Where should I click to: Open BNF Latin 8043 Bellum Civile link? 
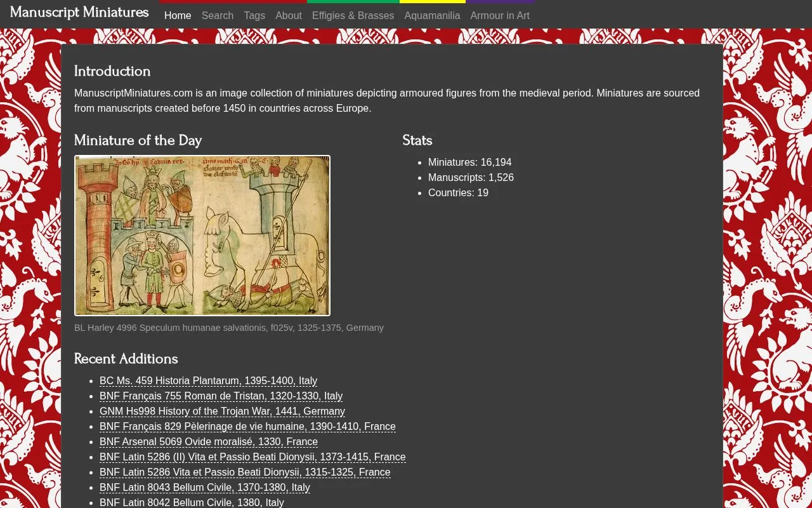coord(205,488)
